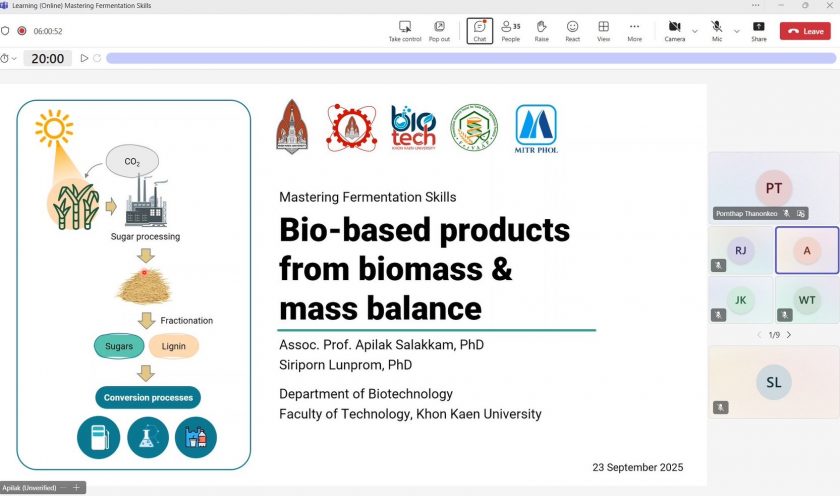The width and height of the screenshot is (840, 496).
Task: Click the Take control button
Action: 404,31
